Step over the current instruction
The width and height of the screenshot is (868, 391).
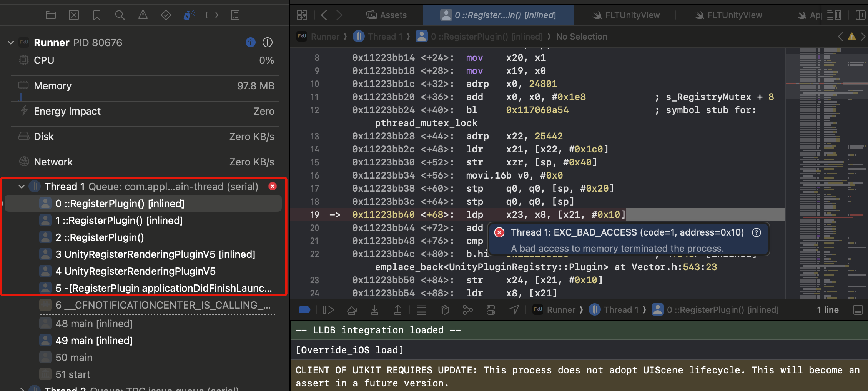[x=352, y=310]
